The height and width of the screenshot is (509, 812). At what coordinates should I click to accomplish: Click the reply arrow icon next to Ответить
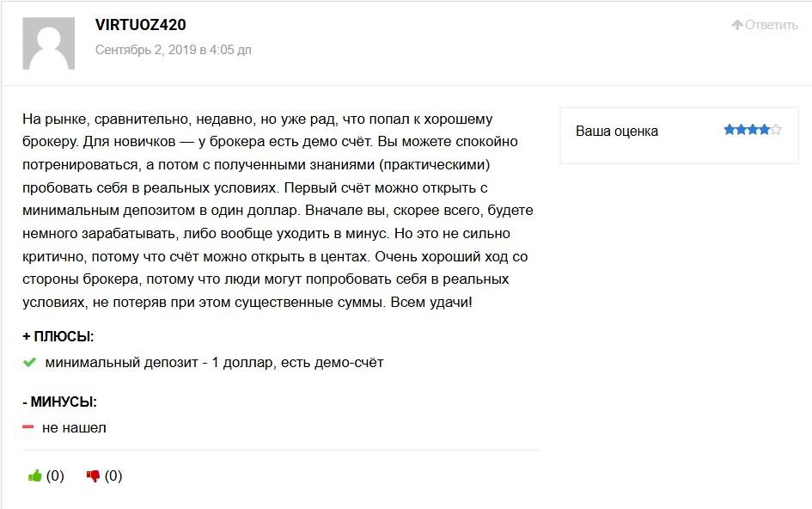point(737,24)
